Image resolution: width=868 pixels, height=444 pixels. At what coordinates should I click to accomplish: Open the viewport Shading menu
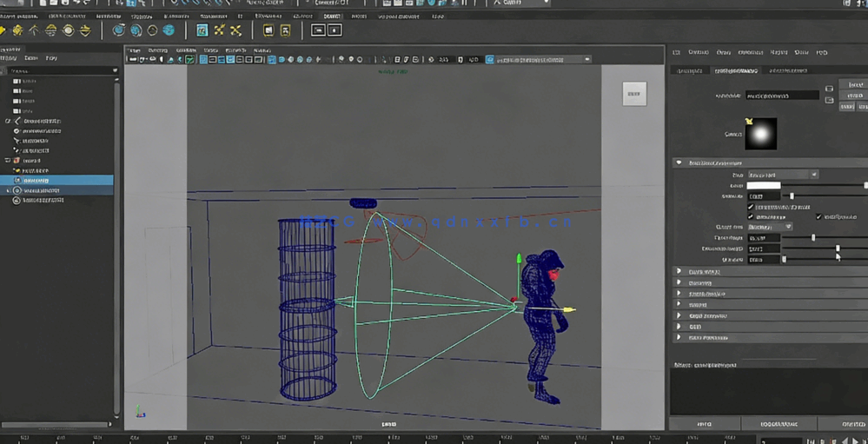pos(160,50)
